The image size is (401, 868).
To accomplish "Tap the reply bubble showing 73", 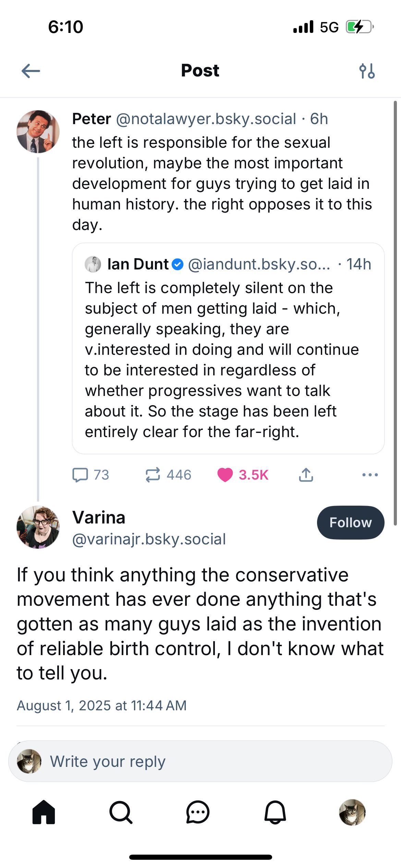I will click(x=90, y=475).
